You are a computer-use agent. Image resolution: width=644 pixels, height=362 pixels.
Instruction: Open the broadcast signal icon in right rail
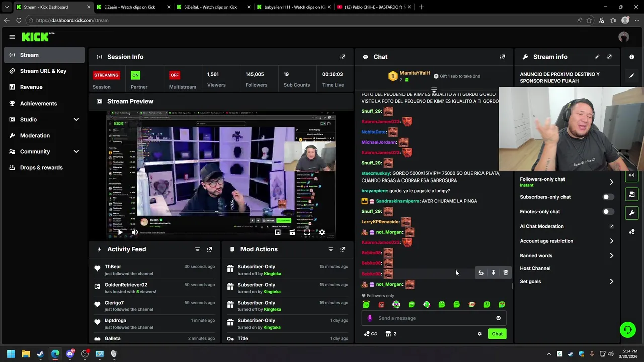coord(632,175)
